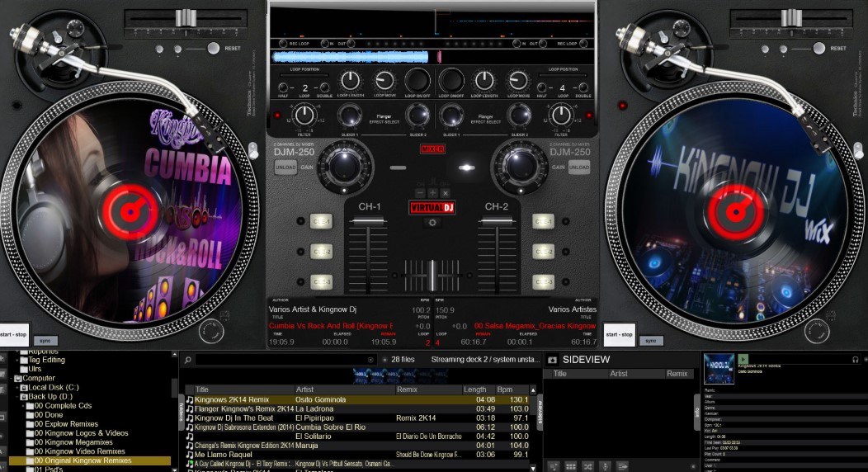Trigger CUE-3 on the left deck

pos(321,281)
